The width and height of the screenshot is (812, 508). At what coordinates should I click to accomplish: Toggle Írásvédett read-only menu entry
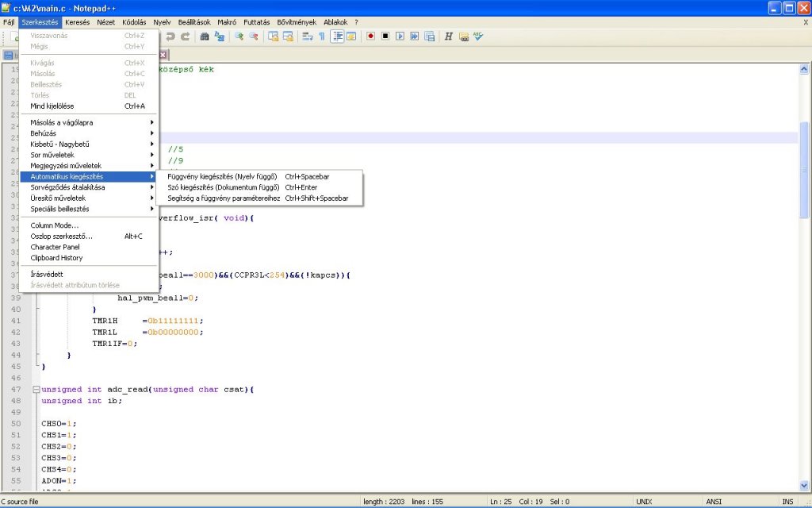[x=47, y=274]
